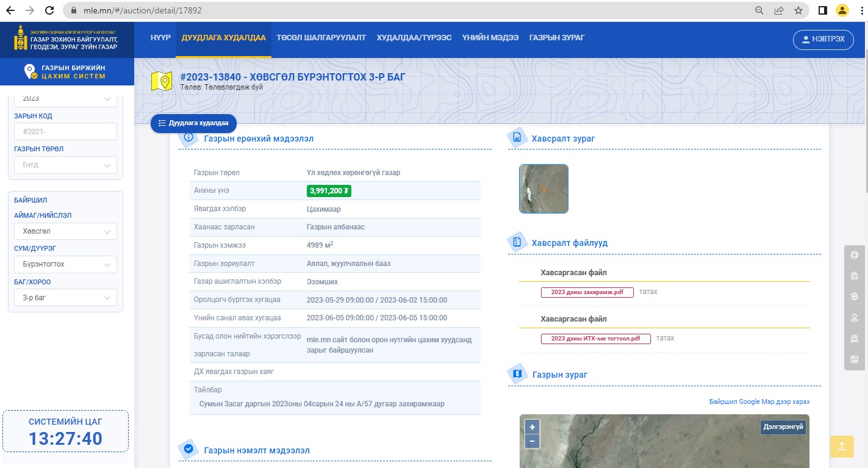Open the attached satellite image thumbnail
The image size is (868, 468).
tap(543, 189)
